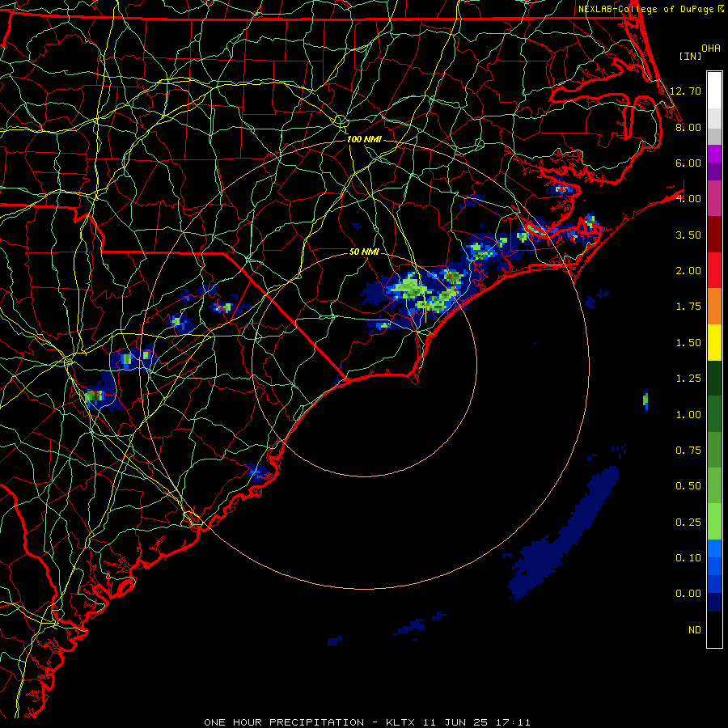Screen dimensions: 728x728
Task: Click the ONE HOUR PRECIPITATION caption text
Action: click(x=284, y=722)
